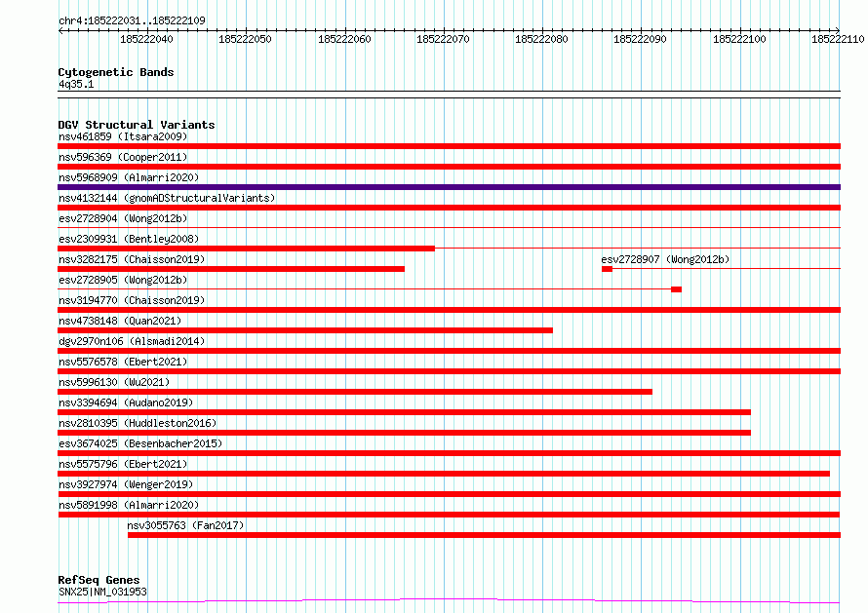Click the SNX25|NM_031953 gene label
This screenshot has height=613, width=868.
pos(102,592)
